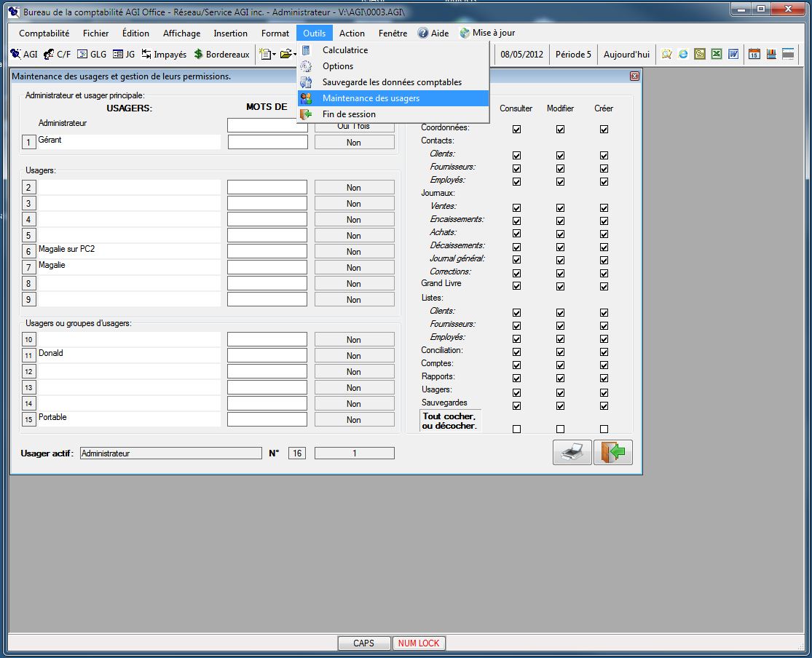Open the Bordereaux dollar toolbar shortcut
The width and height of the screenshot is (812, 658).
click(x=221, y=55)
